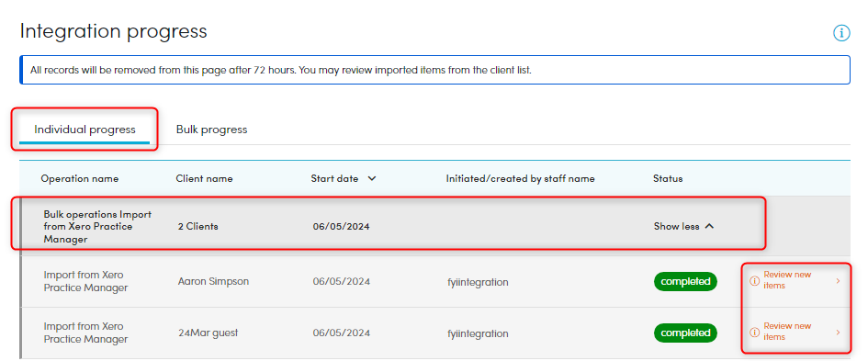Click the sort arrow beside Start date

(x=372, y=179)
